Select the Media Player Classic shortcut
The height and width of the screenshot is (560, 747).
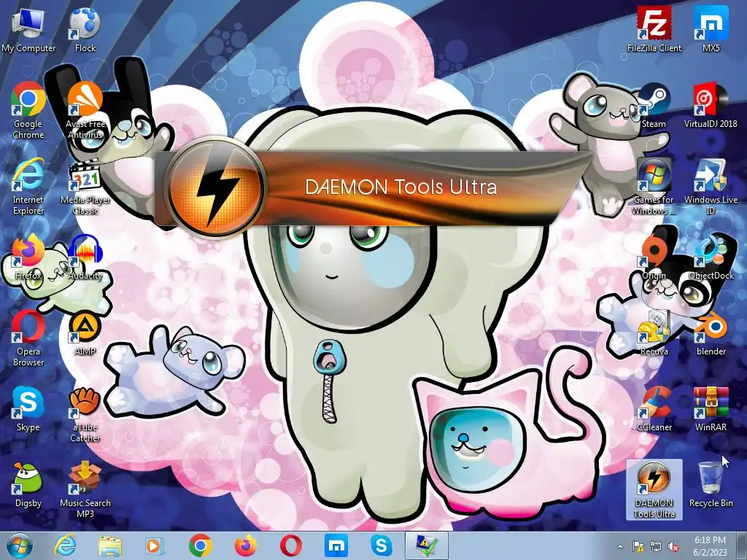[85, 187]
